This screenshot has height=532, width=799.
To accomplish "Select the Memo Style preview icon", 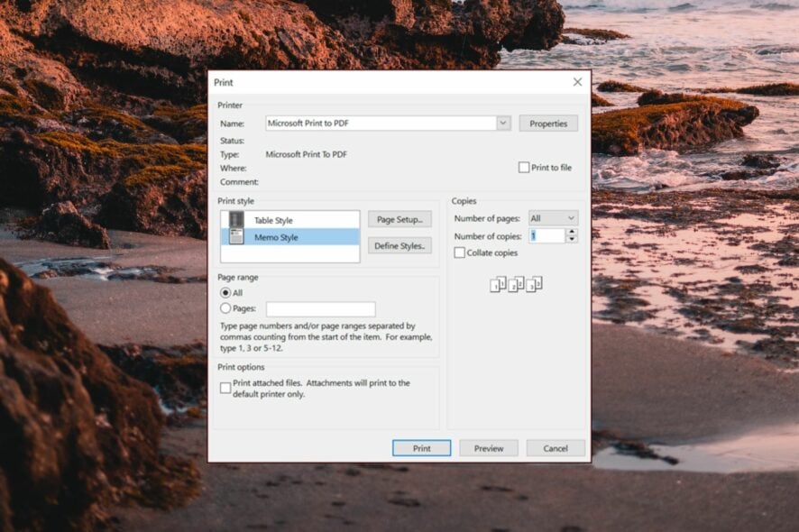I will [237, 236].
